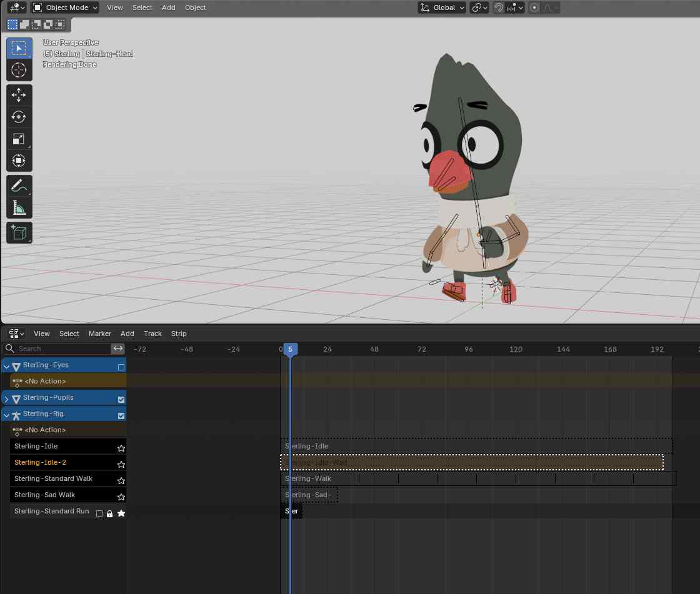Uncheck the Sterling-Pupils channel checkbox
Image resolution: width=700 pixels, height=594 pixels.
pyautogui.click(x=121, y=399)
